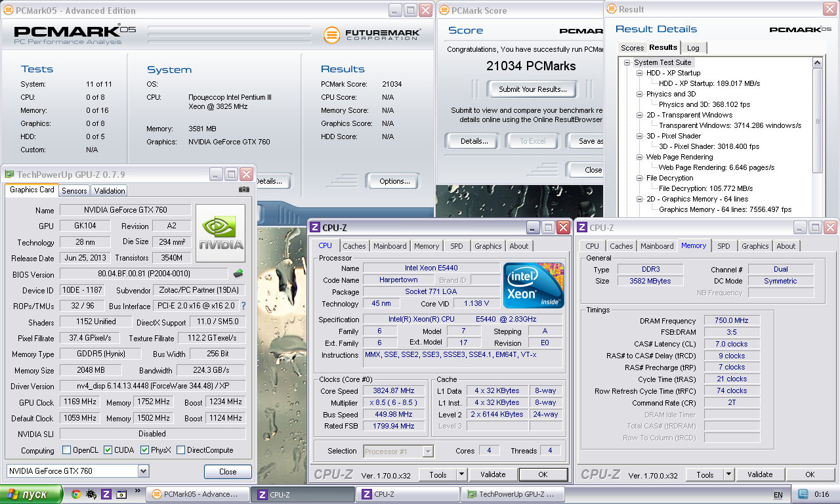
Task: Click the EN language indicator
Action: 778,495
